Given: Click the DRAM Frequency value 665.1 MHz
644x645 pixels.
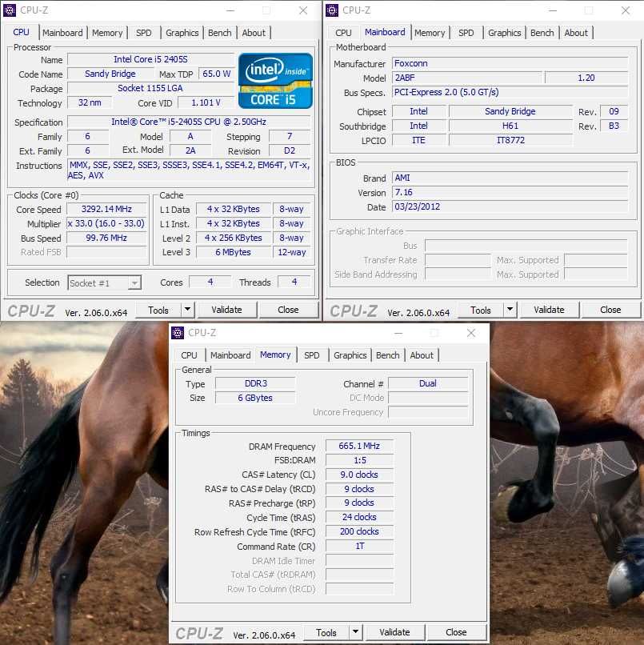Looking at the screenshot, I should pyautogui.click(x=359, y=446).
